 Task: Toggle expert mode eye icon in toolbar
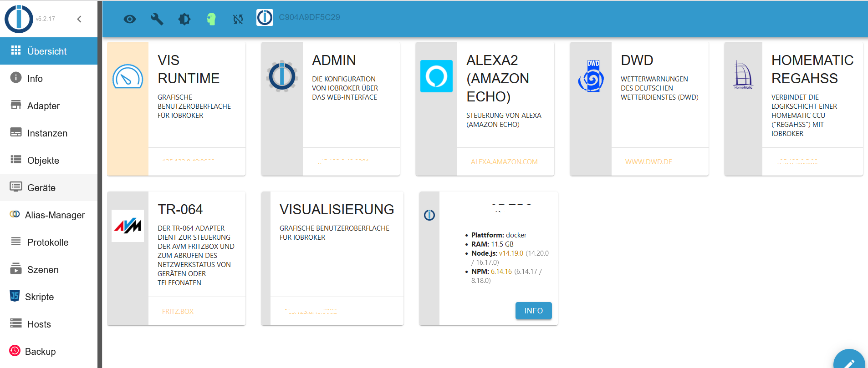(x=130, y=19)
